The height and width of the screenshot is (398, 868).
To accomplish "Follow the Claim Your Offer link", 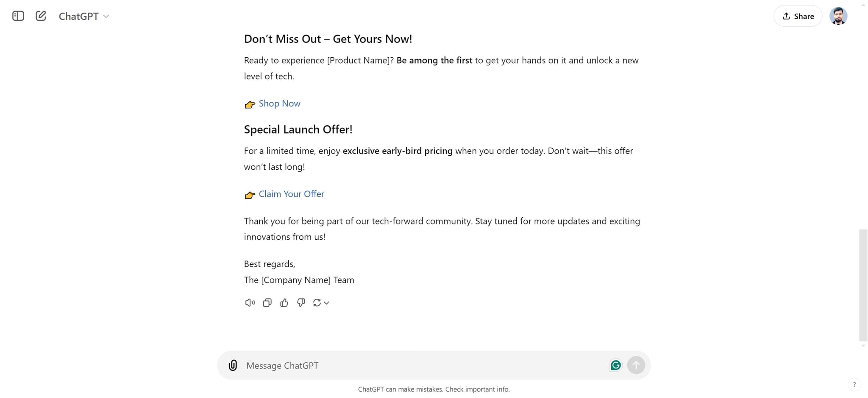I will [291, 194].
